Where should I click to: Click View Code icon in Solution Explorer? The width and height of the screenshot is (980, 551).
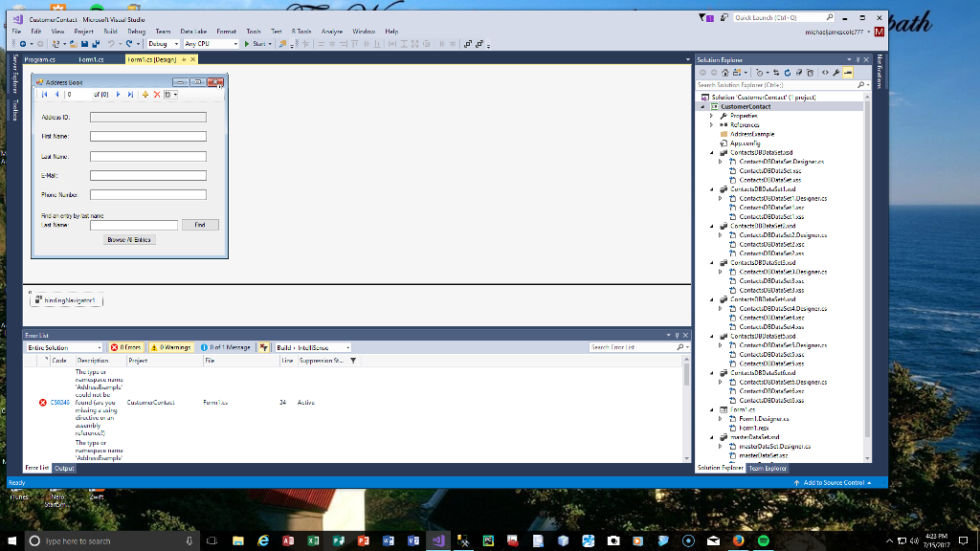point(825,73)
